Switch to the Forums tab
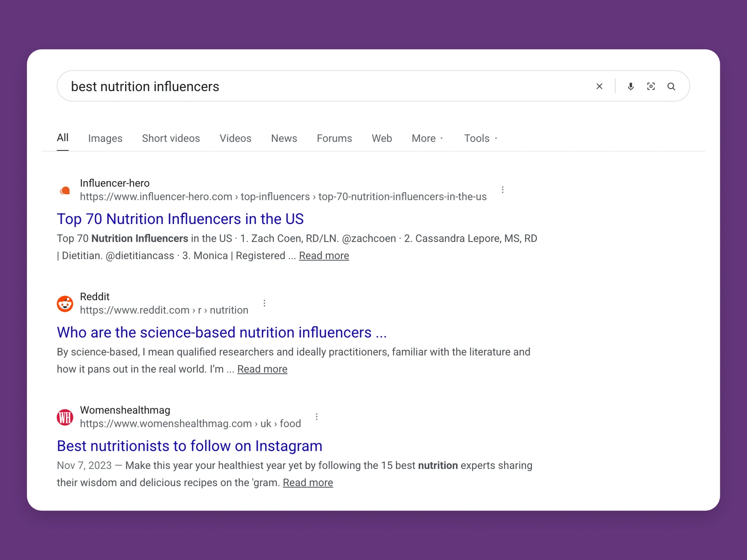The width and height of the screenshot is (747, 560). pyautogui.click(x=334, y=138)
